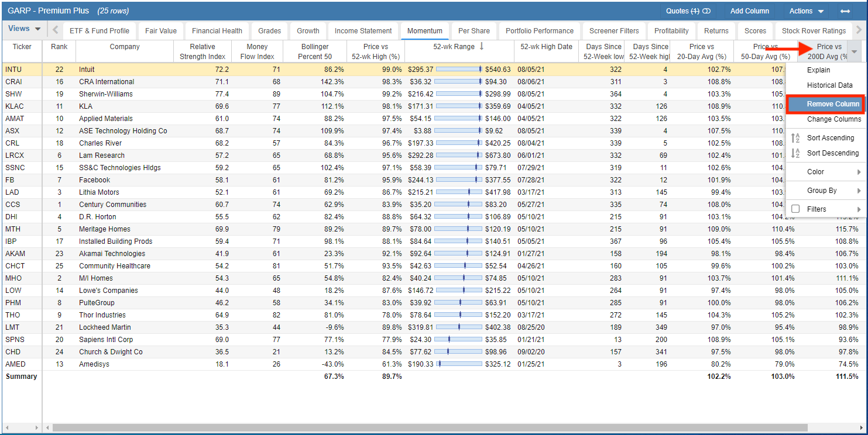Expand the Group By submenu
The width and height of the screenshot is (868, 435).
tap(825, 191)
